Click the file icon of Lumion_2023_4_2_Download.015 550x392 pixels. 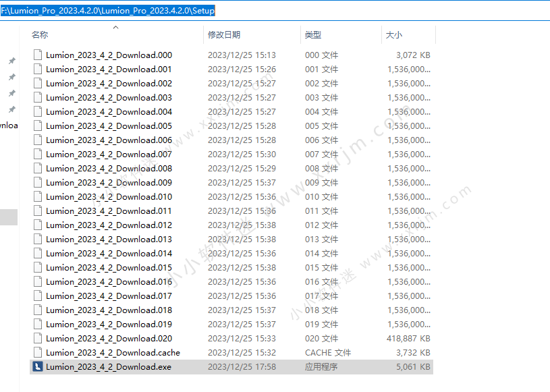38,268
